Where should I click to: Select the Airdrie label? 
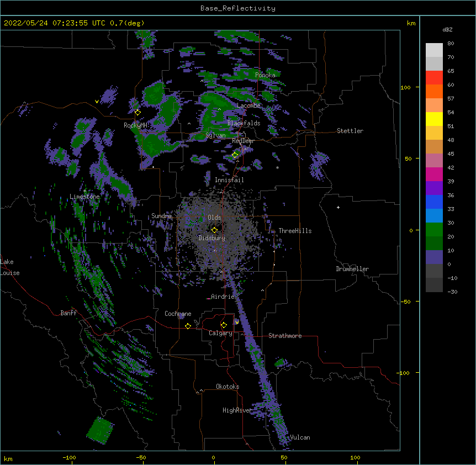[x=223, y=297]
